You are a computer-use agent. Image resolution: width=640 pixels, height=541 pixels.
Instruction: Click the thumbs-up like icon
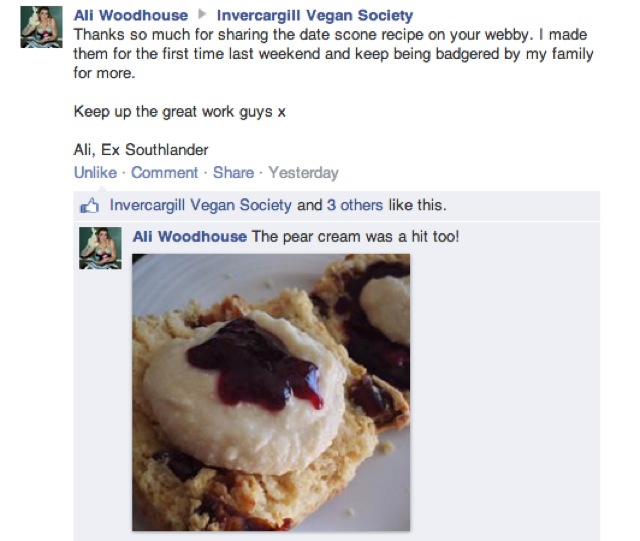pyautogui.click(x=89, y=205)
